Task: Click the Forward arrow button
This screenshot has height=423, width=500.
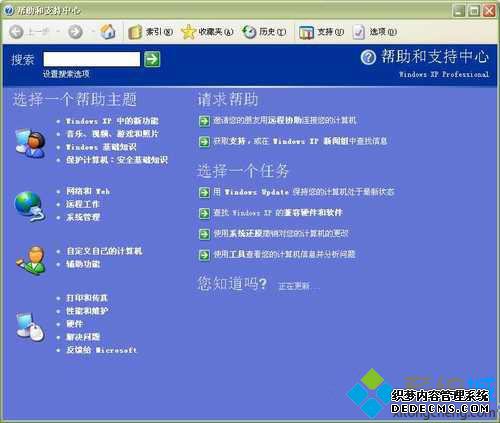Action: click(75, 32)
